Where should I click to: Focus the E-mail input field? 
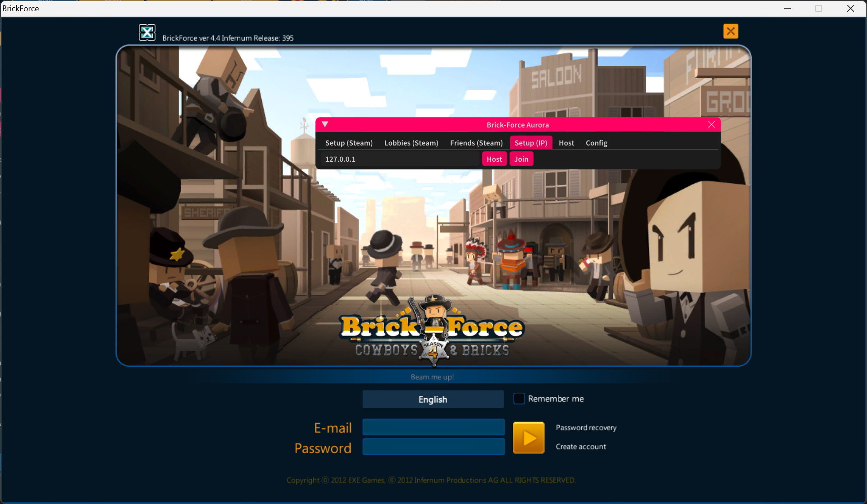point(433,427)
